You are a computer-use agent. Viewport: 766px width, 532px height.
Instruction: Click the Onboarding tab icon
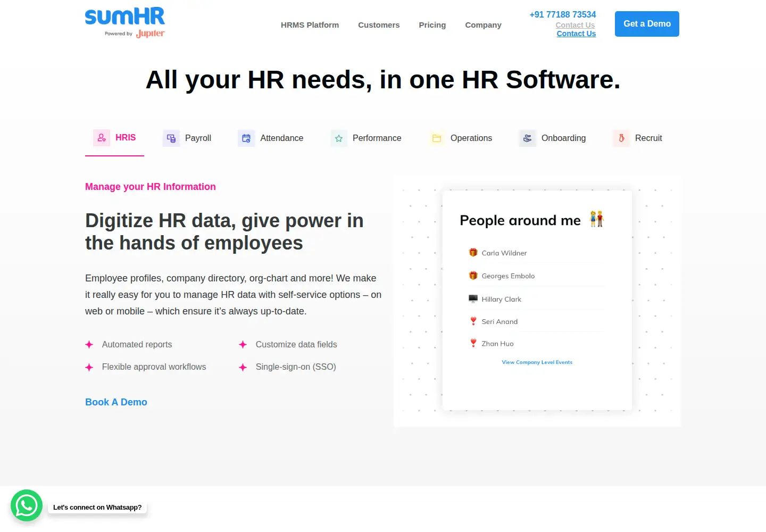coord(528,138)
